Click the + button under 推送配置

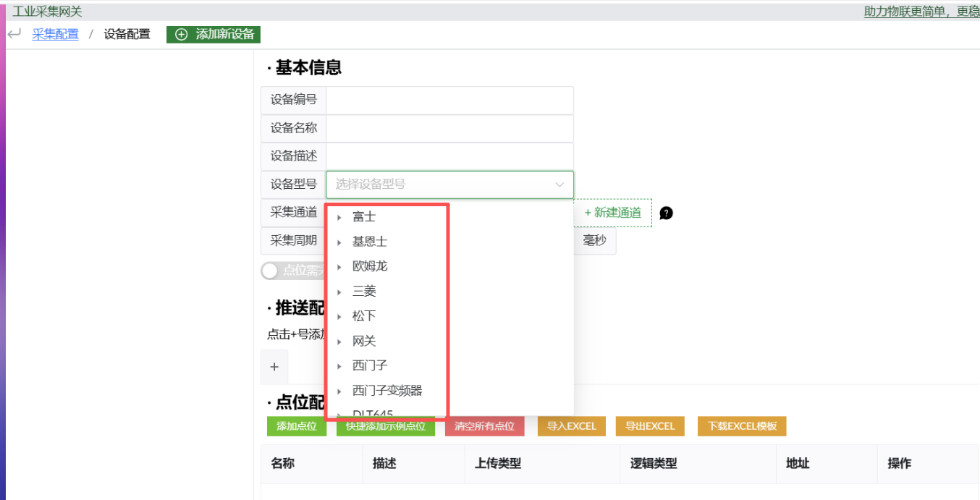point(274,367)
